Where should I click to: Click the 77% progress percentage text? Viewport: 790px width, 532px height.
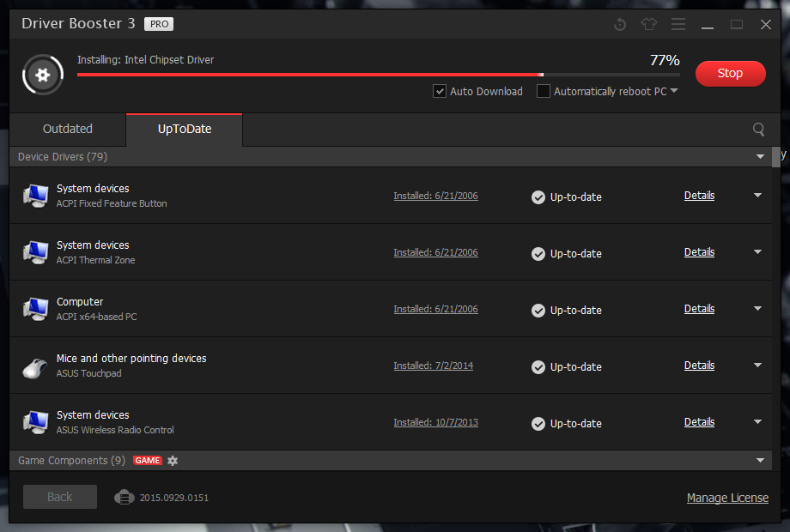665,60
